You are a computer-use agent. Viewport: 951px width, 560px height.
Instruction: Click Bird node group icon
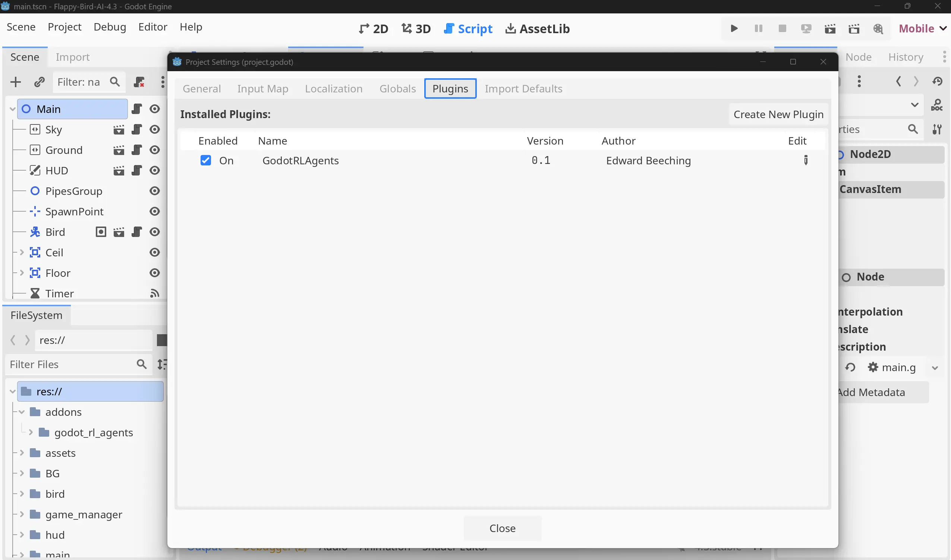point(101,232)
